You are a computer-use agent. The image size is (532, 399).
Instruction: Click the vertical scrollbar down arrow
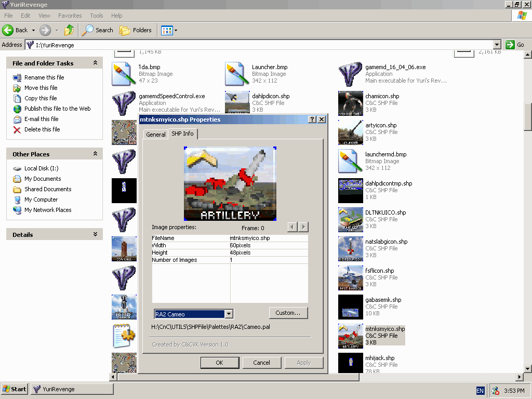click(527, 369)
